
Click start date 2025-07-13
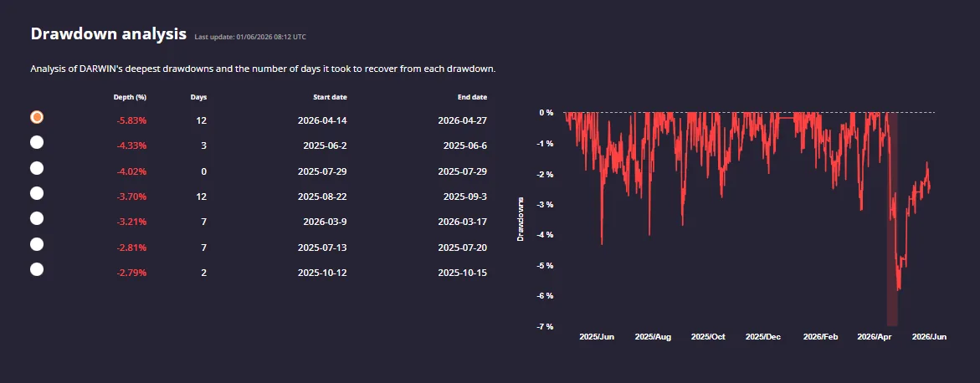pyautogui.click(x=322, y=248)
